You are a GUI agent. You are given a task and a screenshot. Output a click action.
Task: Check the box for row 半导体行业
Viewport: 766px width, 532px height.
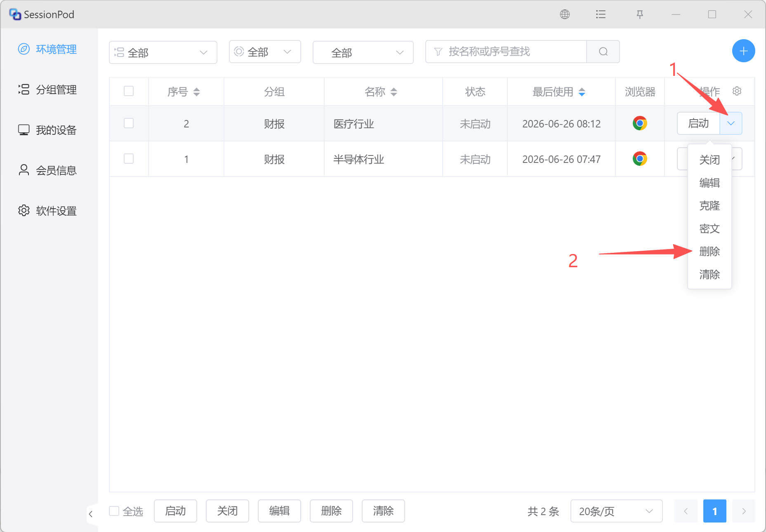(129, 159)
